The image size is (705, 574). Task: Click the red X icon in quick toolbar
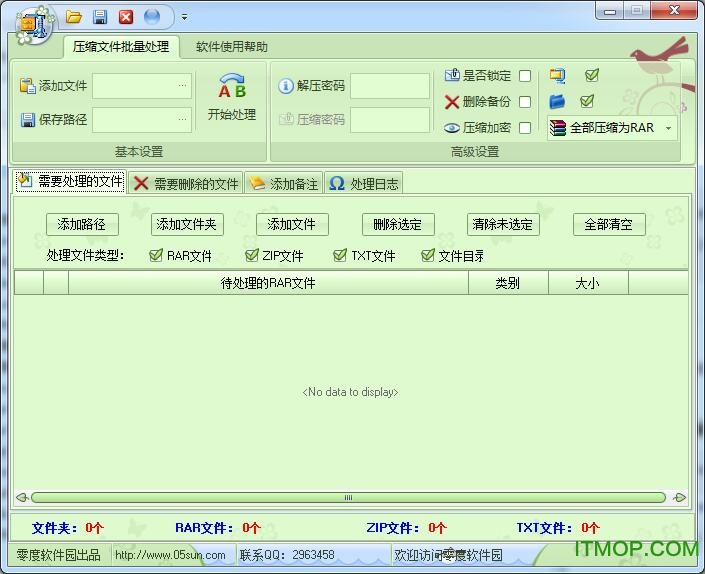pos(126,17)
